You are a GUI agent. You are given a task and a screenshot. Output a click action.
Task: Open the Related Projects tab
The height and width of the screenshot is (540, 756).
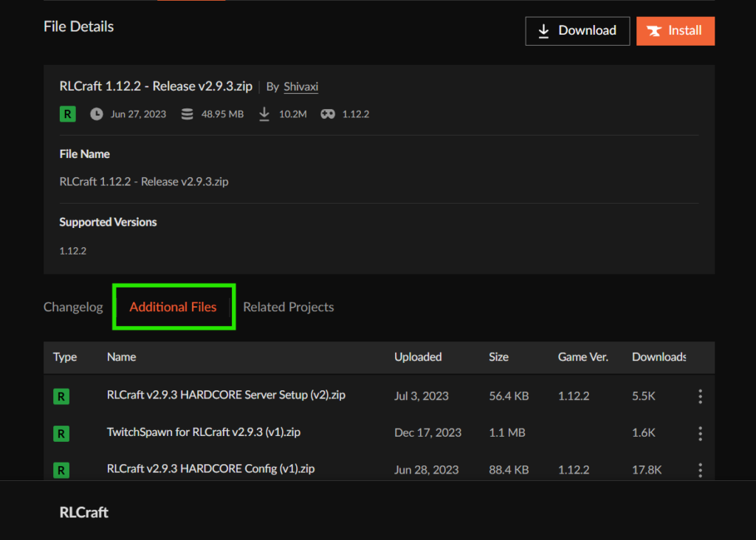pos(289,307)
